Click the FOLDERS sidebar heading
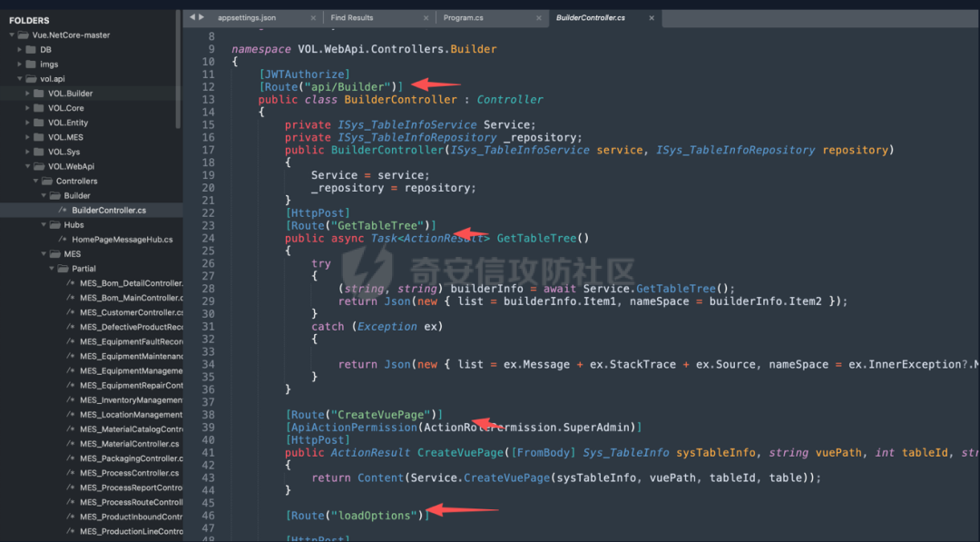This screenshot has width=980, height=542. click(29, 20)
